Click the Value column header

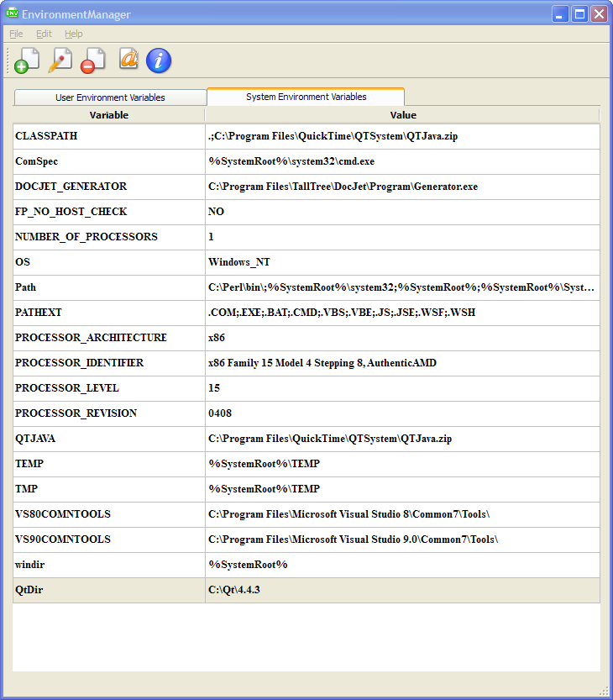tap(403, 115)
